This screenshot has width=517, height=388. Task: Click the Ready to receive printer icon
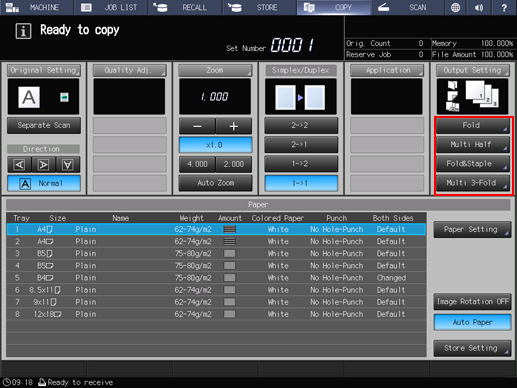point(42,382)
